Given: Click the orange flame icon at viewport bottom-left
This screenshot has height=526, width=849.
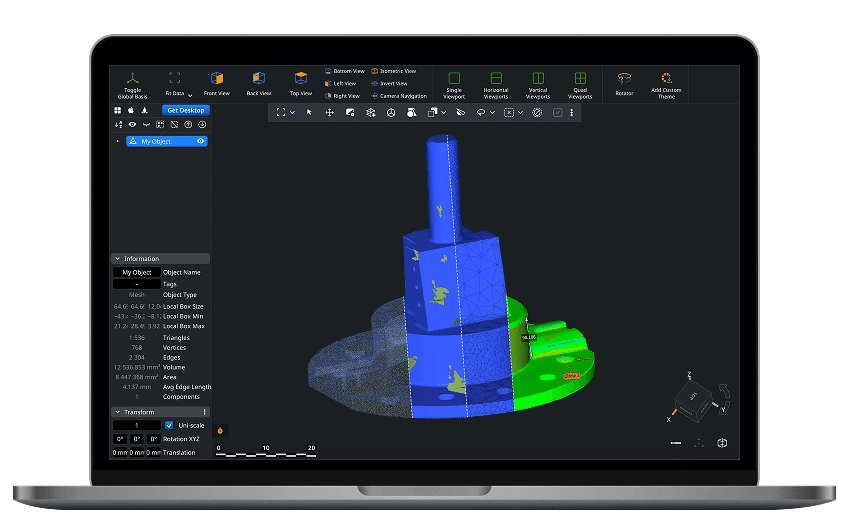Looking at the screenshot, I should click(x=220, y=431).
